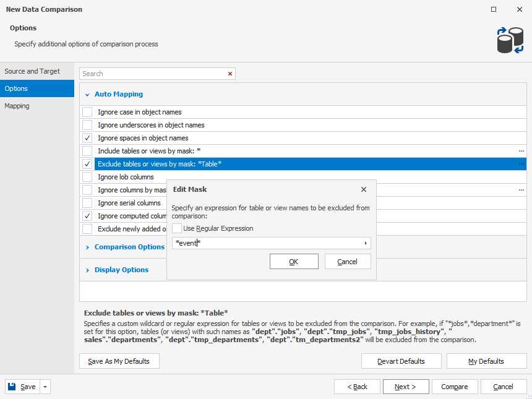Select the Options page
The width and height of the screenshot is (532, 399).
pyautogui.click(x=37, y=88)
